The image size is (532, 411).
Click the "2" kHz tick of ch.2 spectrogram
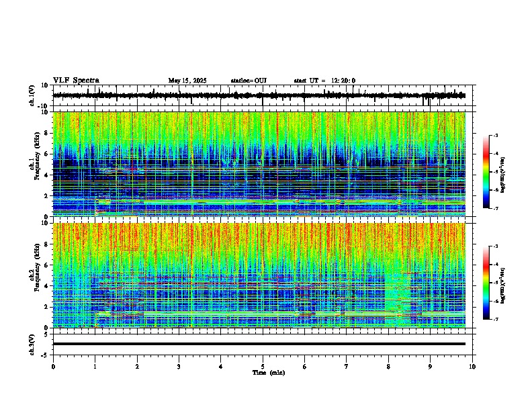point(47,307)
